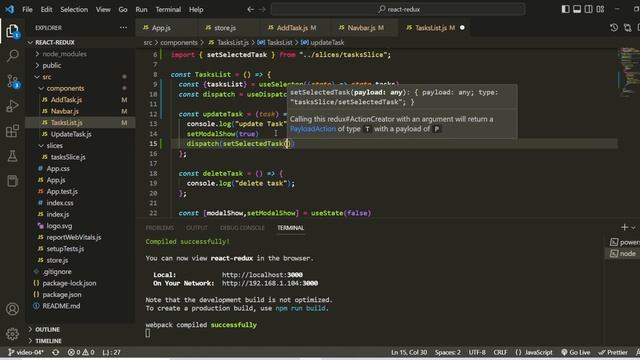Toggle the bottom panel layout icon
The width and height of the screenshot is (640, 360).
point(577,9)
